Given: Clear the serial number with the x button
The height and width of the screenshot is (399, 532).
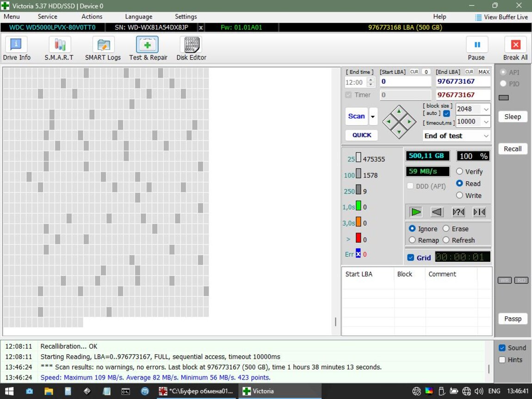Looking at the screenshot, I should [x=201, y=28].
